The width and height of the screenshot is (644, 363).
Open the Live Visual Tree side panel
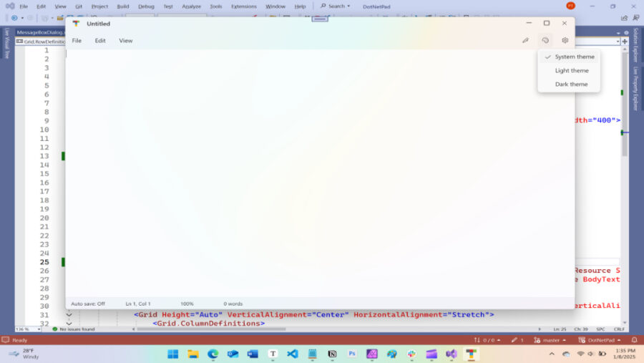(x=7, y=43)
